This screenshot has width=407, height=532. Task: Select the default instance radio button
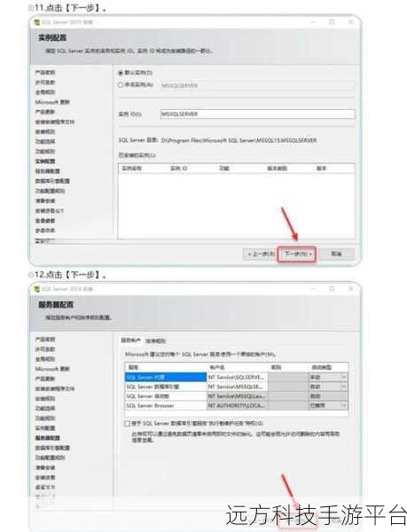point(121,73)
